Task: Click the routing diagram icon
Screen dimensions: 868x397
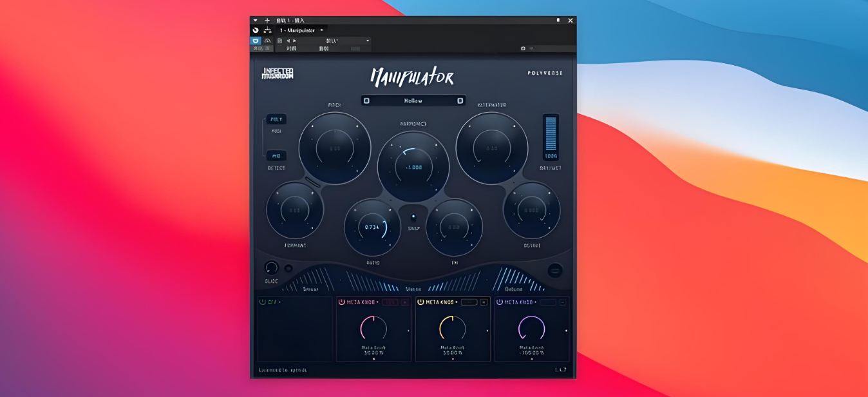Action: [268, 30]
